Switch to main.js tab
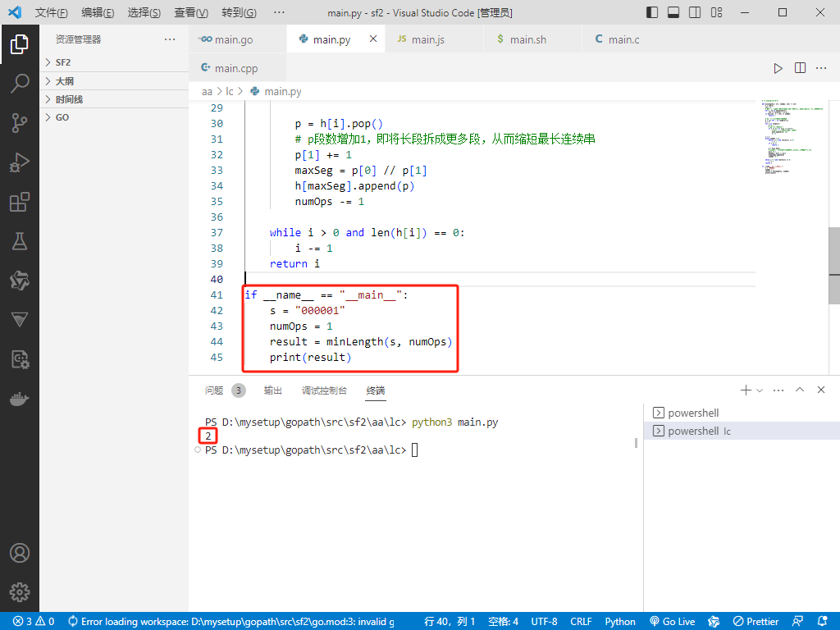 coord(434,39)
